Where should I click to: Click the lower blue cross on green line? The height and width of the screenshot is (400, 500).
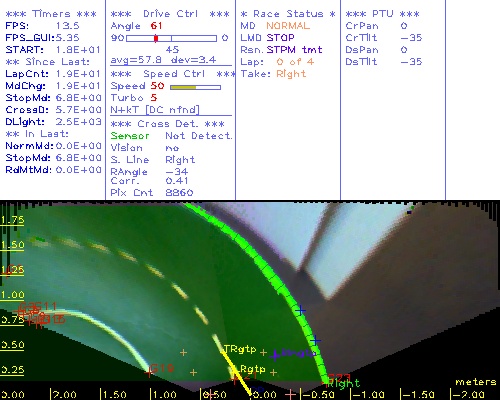(x=315, y=341)
